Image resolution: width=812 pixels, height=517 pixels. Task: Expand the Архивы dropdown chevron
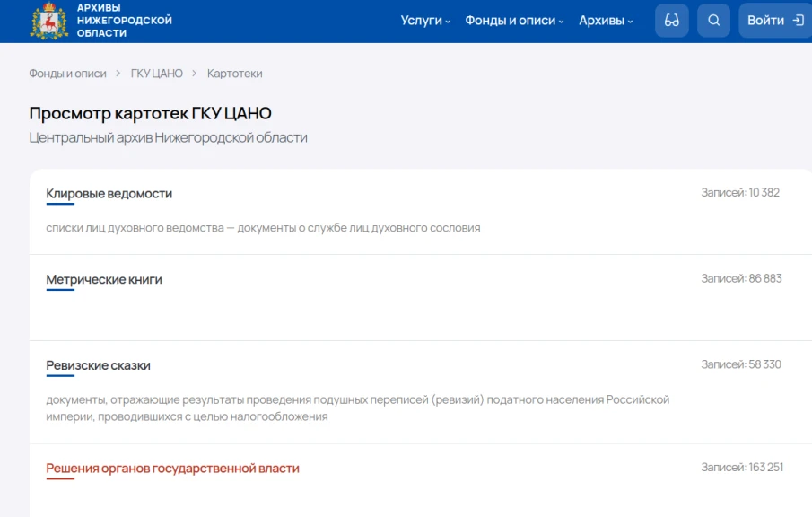[x=633, y=20]
